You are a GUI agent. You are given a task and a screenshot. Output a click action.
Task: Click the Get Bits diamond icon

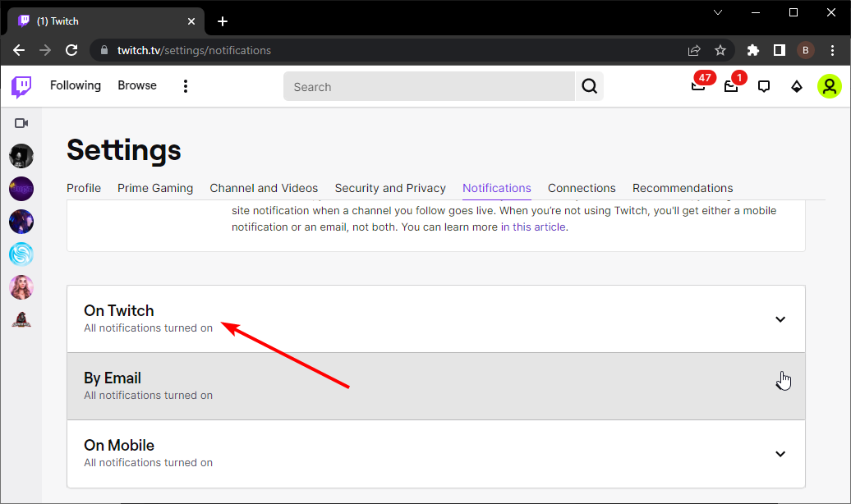pyautogui.click(x=796, y=87)
